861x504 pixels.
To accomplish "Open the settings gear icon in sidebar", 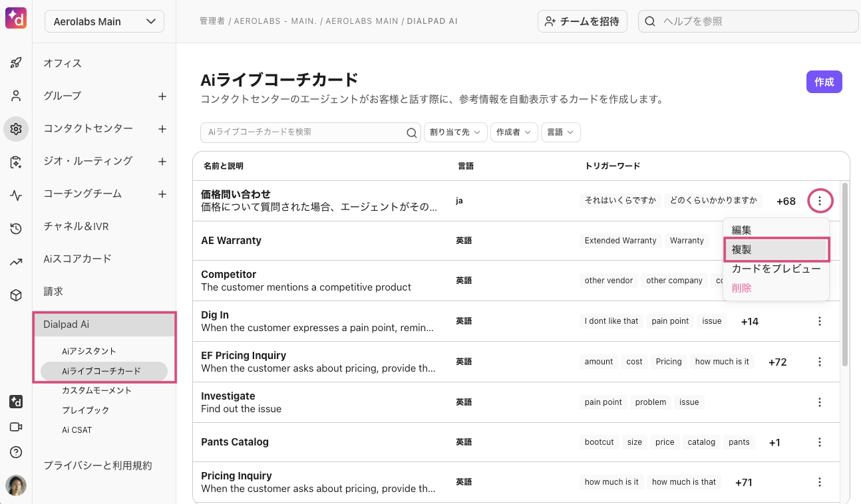I will [16, 129].
